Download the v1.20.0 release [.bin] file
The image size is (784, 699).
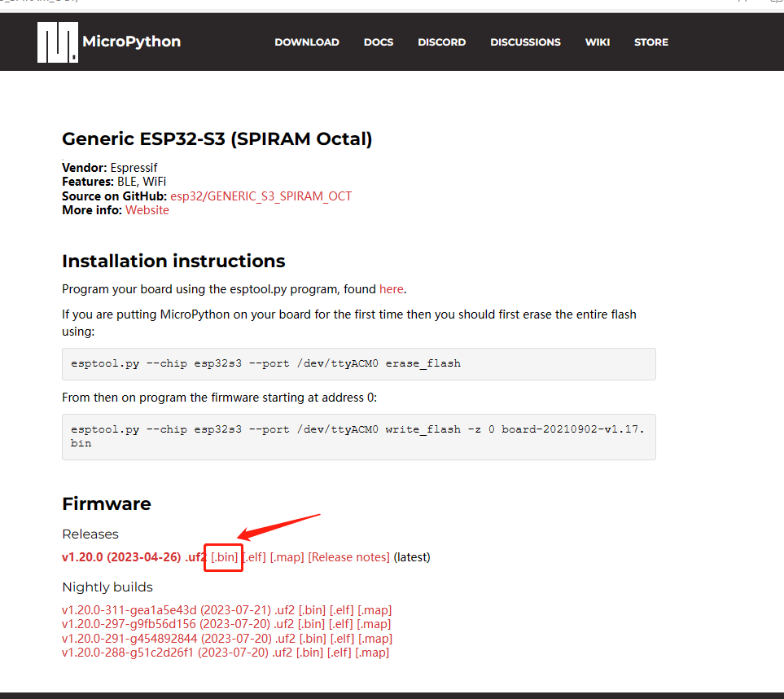(224, 557)
